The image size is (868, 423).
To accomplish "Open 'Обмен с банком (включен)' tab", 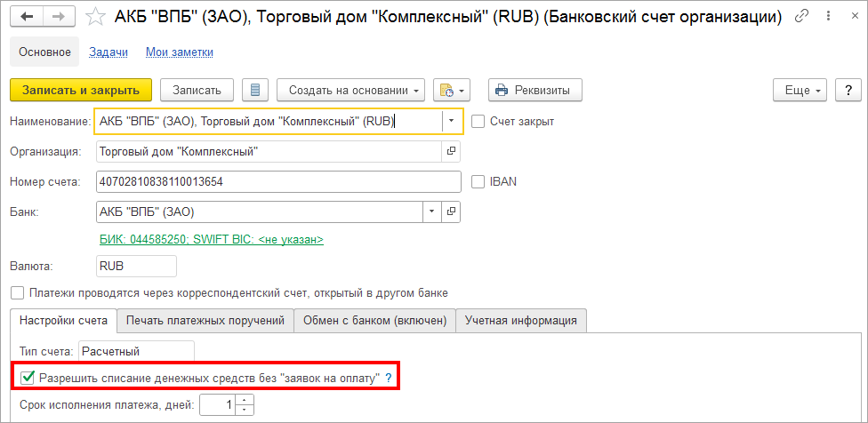I will 375,320.
